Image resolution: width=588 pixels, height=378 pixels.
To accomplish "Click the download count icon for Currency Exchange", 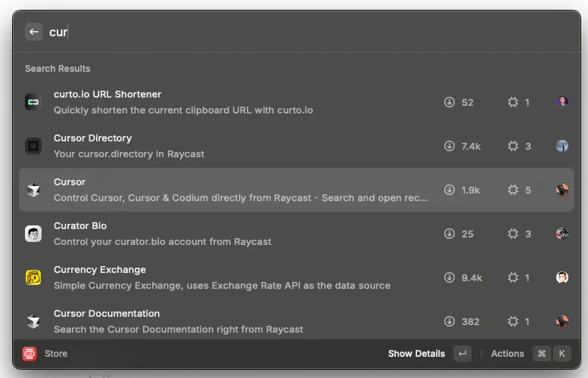I will point(450,277).
